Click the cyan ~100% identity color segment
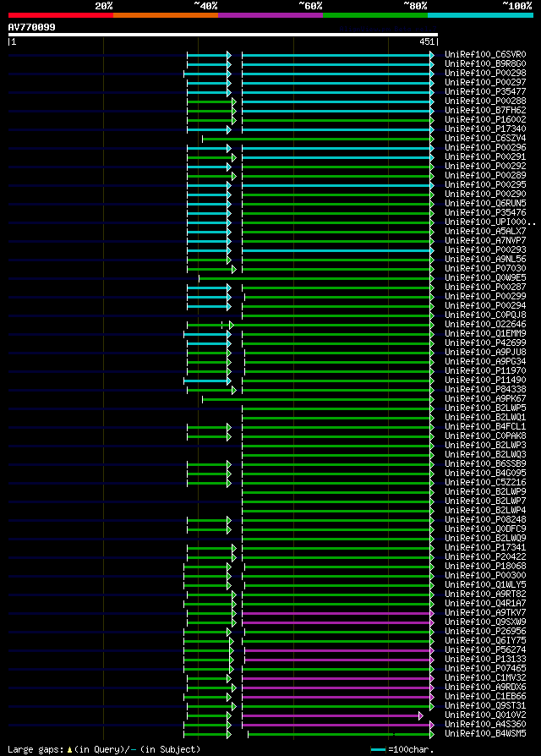 tap(480, 15)
